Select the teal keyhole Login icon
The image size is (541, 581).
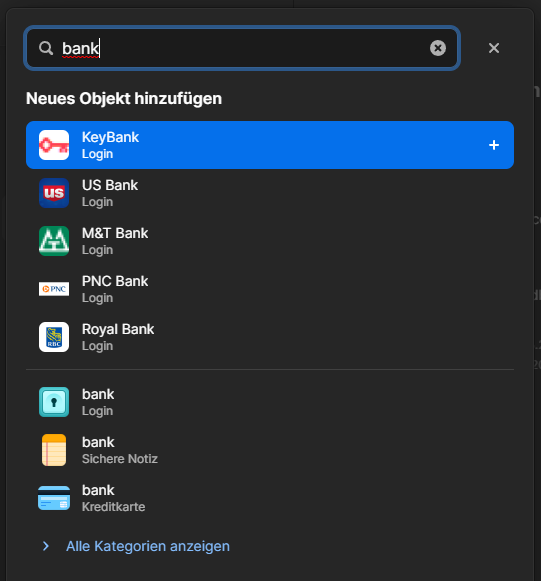point(54,402)
